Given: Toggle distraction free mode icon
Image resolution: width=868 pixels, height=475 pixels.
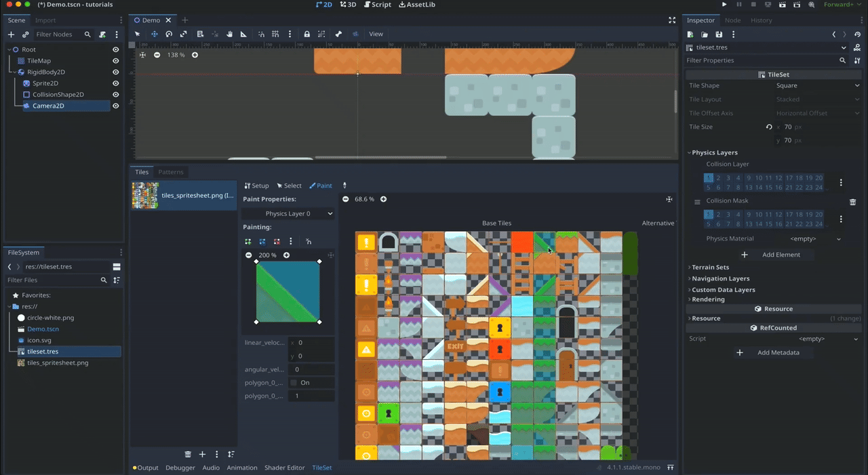Looking at the screenshot, I should (672, 20).
